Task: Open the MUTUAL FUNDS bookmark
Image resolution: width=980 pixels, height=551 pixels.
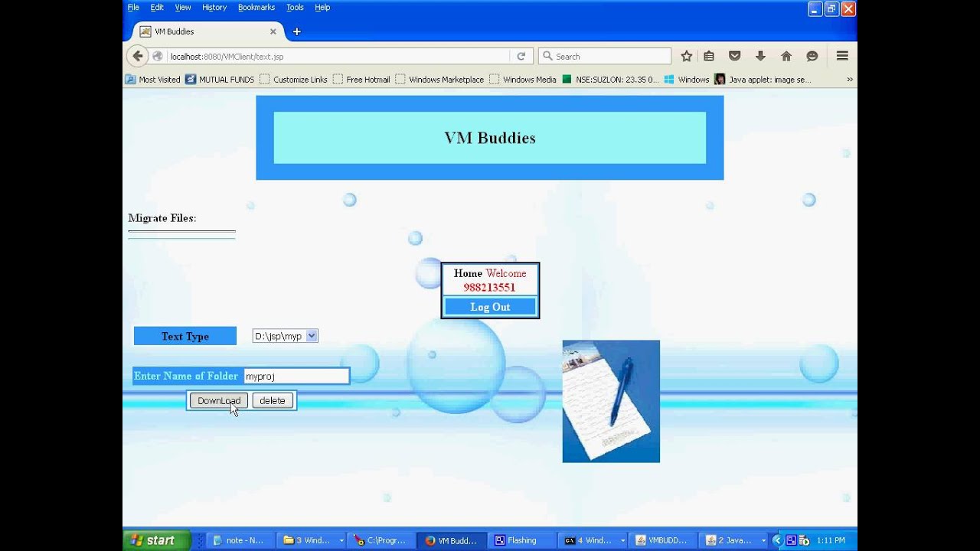Action: click(220, 80)
